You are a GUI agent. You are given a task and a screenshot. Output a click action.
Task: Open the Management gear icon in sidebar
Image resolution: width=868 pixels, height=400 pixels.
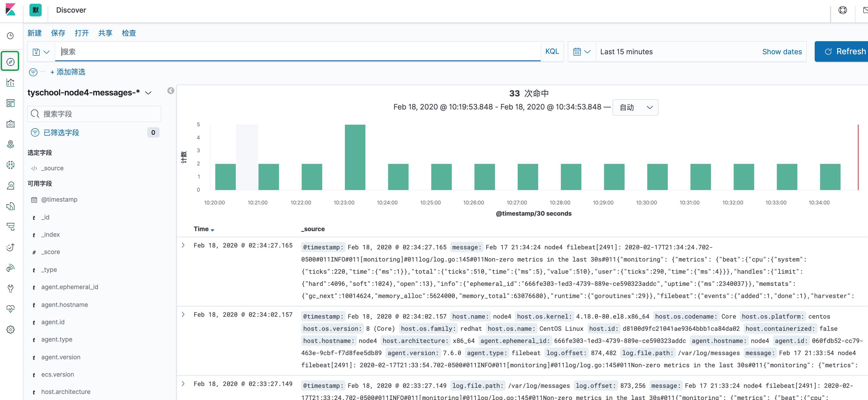click(x=11, y=330)
